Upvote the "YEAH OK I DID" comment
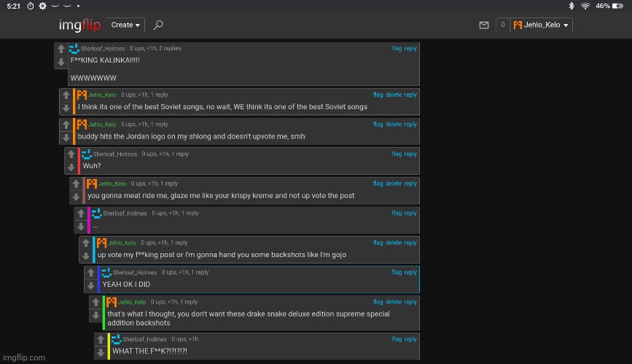632x364 pixels. (x=90, y=272)
